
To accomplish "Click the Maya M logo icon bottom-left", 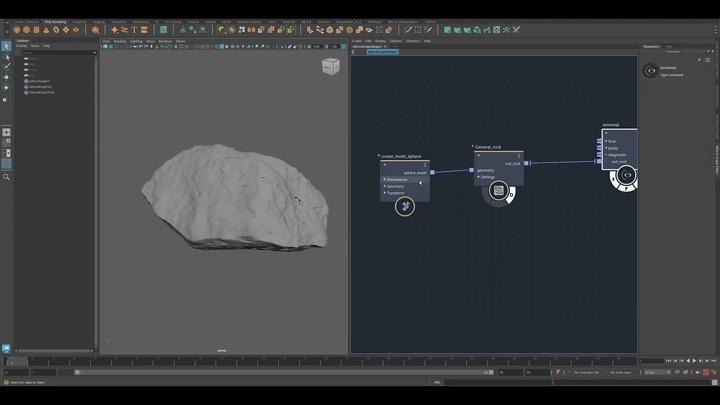I will click(6, 348).
